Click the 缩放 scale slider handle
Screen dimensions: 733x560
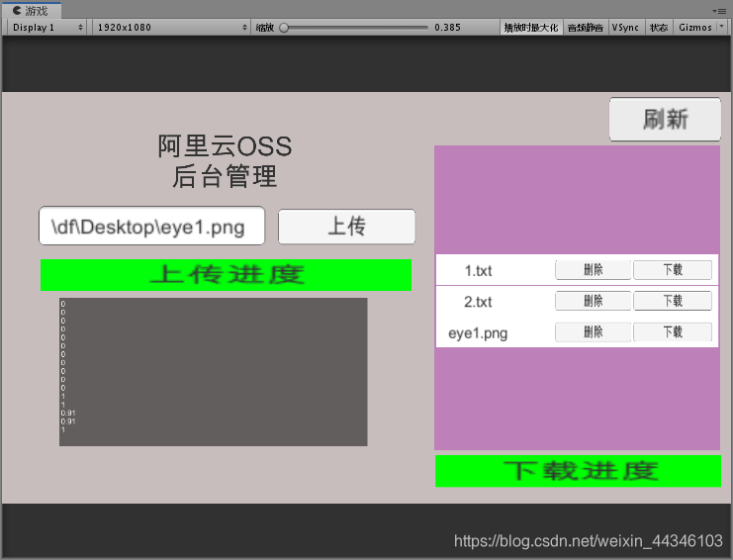click(284, 28)
